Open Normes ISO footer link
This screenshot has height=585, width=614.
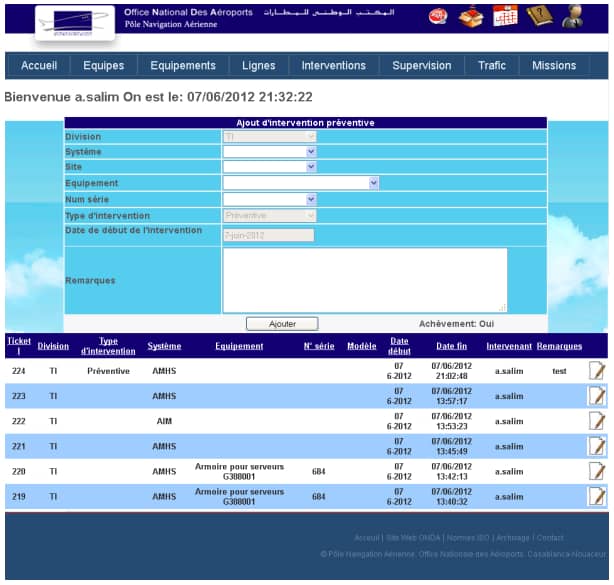[468, 538]
